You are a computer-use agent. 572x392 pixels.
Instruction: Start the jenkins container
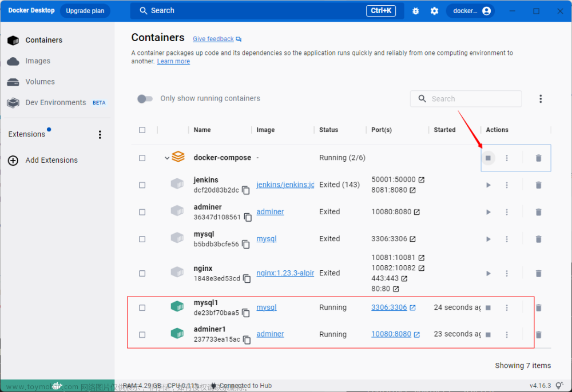pos(488,185)
